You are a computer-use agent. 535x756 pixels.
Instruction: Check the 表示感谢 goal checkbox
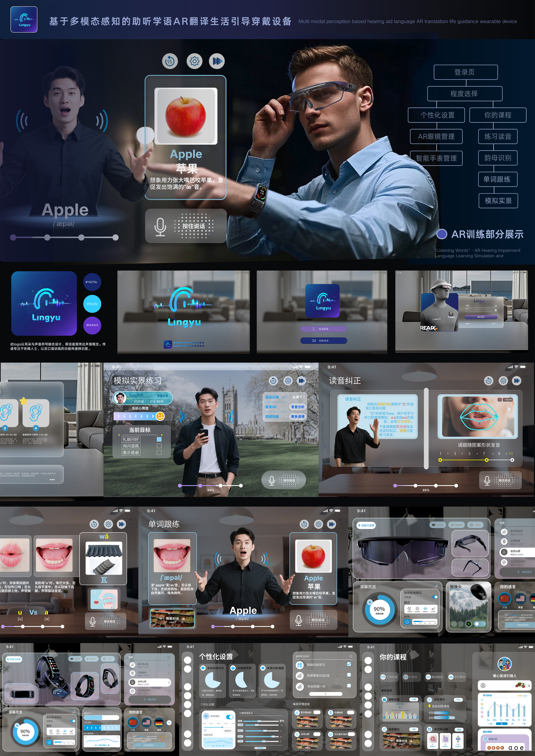click(159, 453)
